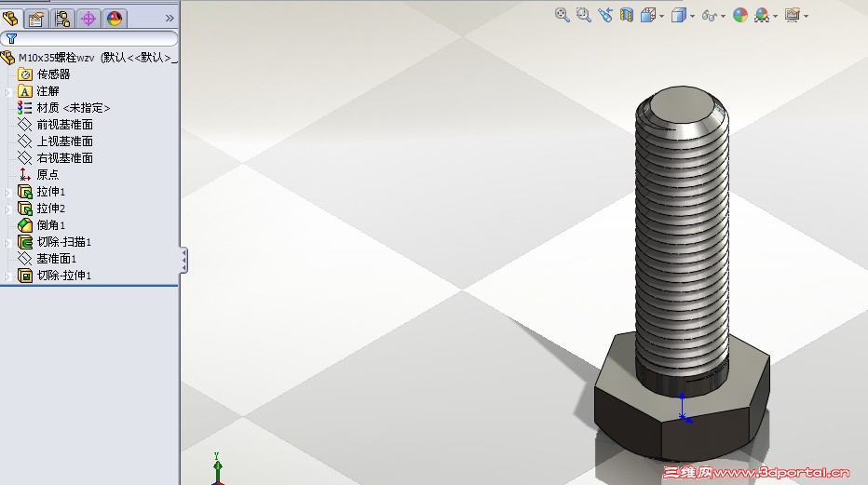The width and height of the screenshot is (868, 485).
Task: Select the 注解 annotations folder
Action: pos(47,90)
